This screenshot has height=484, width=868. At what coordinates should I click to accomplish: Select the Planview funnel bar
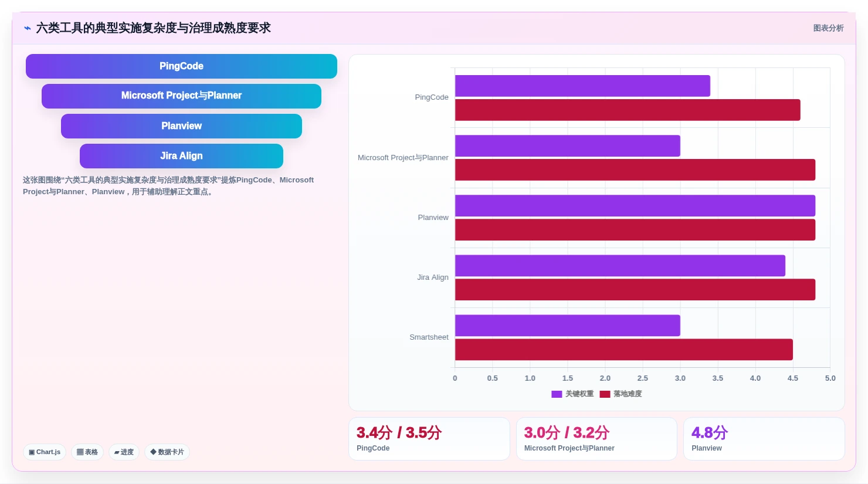181,126
